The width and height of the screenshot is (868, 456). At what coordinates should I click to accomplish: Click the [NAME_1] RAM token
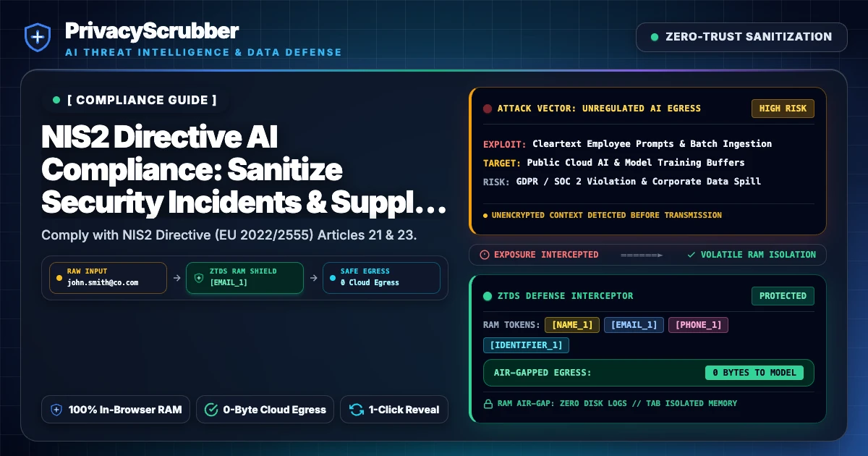click(572, 325)
